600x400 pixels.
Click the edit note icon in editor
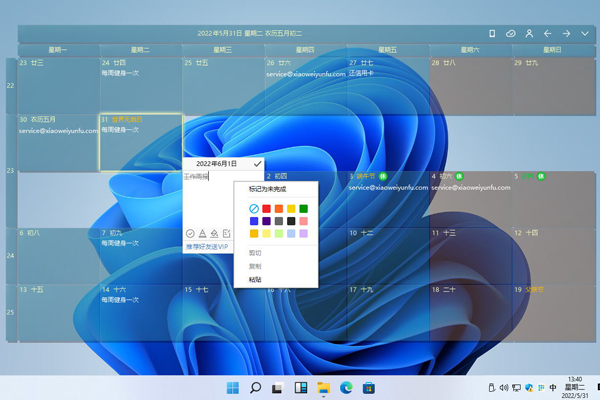coord(226,233)
